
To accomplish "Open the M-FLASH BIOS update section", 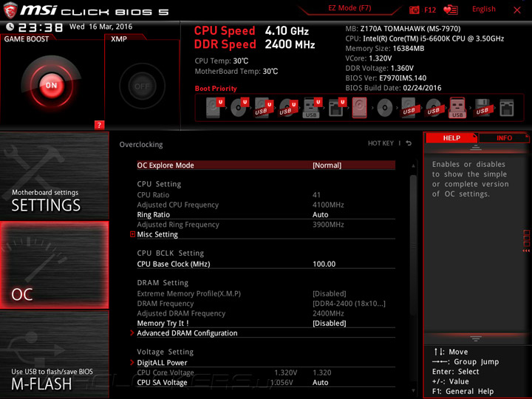I will pyautogui.click(x=54, y=354).
